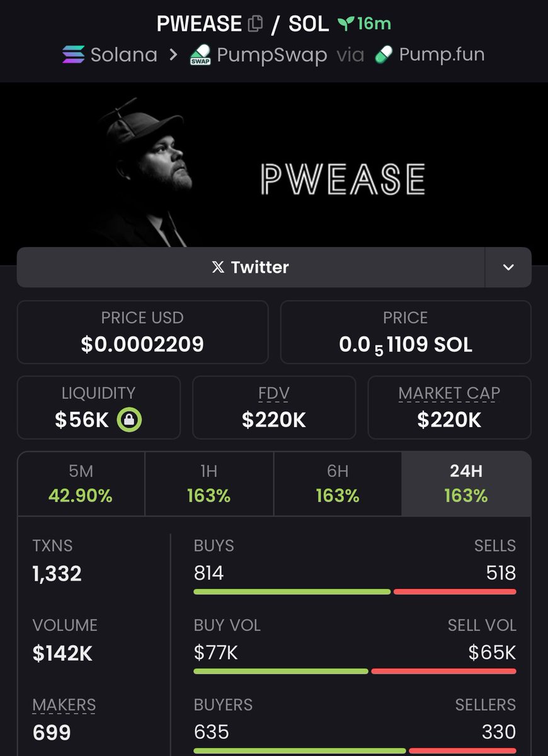Click the buy volume ratio bar
This screenshot has height=756, width=548.
pyautogui.click(x=355, y=672)
